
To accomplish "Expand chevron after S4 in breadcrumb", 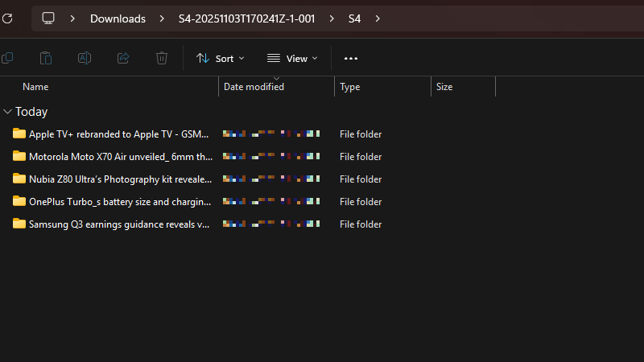I will (x=378, y=18).
